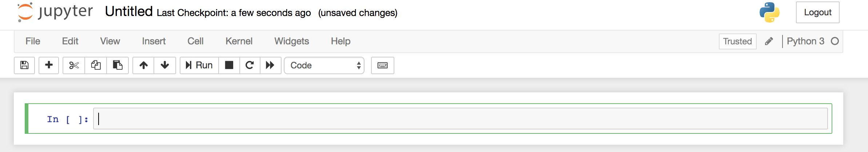Move selected cell up arrow
Screen dimensions: 868x152
[x=144, y=65]
